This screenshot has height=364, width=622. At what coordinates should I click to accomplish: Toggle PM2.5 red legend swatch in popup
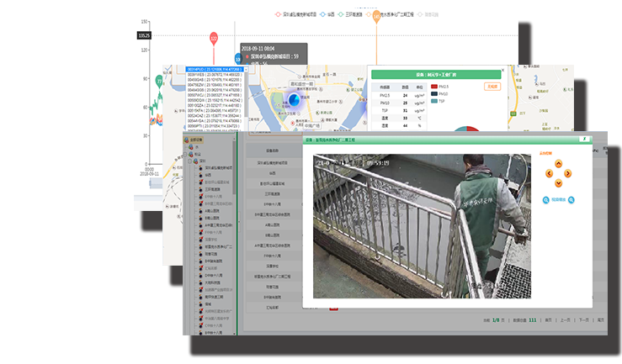point(434,87)
